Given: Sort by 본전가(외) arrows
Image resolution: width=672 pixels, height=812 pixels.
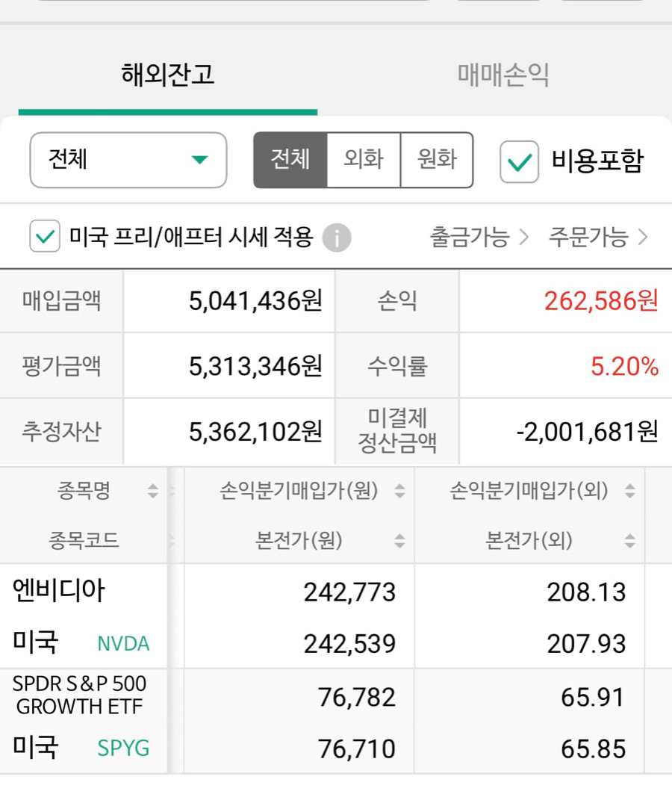Looking at the screenshot, I should (629, 541).
